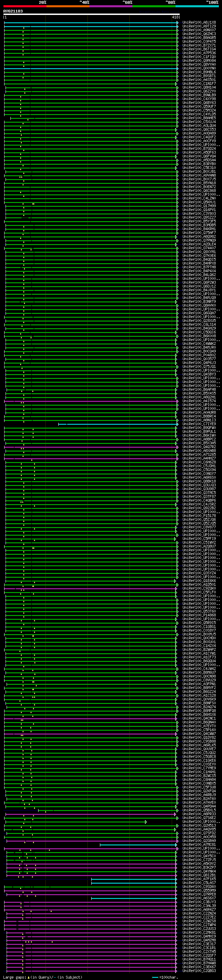The height and width of the screenshot is (980, 222).
Task: Select hit label UniRef100_C5XUJ4
Action: [199, 122]
